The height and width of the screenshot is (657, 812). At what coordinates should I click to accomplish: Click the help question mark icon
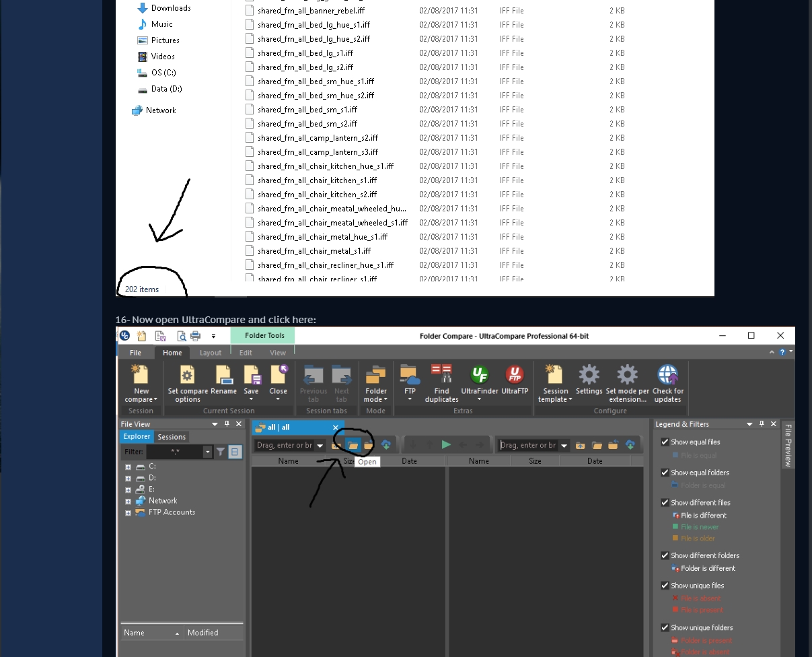pyautogui.click(x=782, y=352)
